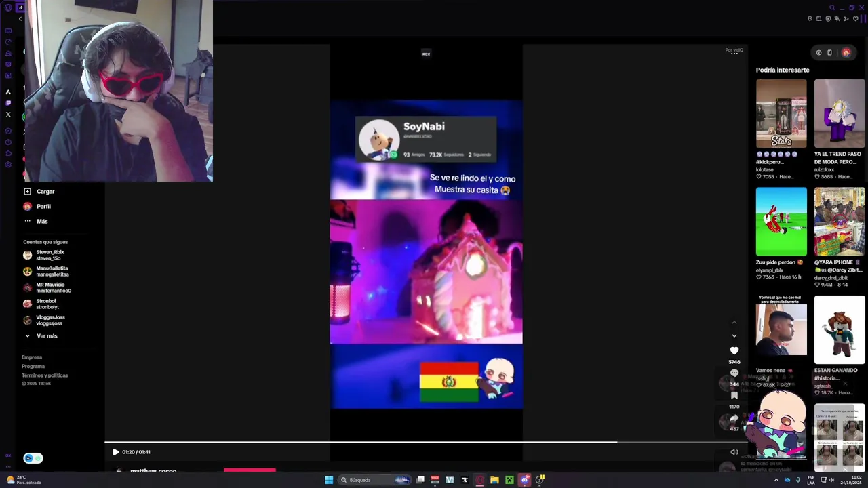The image size is (868, 488).
Task: Play the paused video
Action: pos(116,452)
